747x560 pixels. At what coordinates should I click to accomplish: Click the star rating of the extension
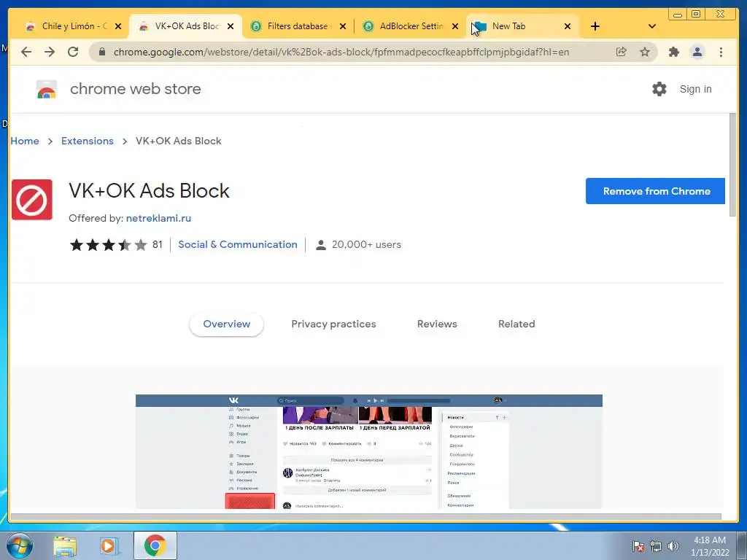pyautogui.click(x=109, y=245)
